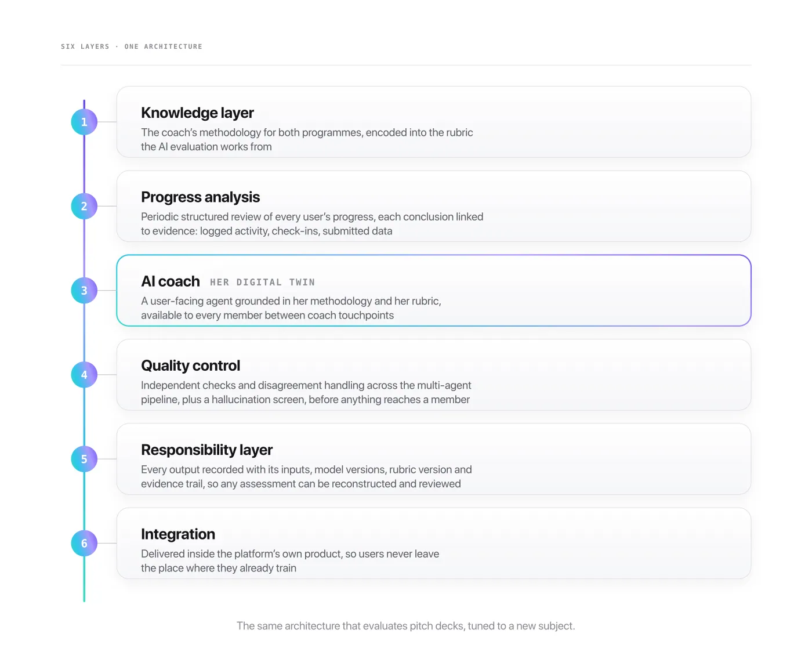The height and width of the screenshot is (655, 812).
Task: Click the hallucination screen description text
Action: [x=306, y=393]
